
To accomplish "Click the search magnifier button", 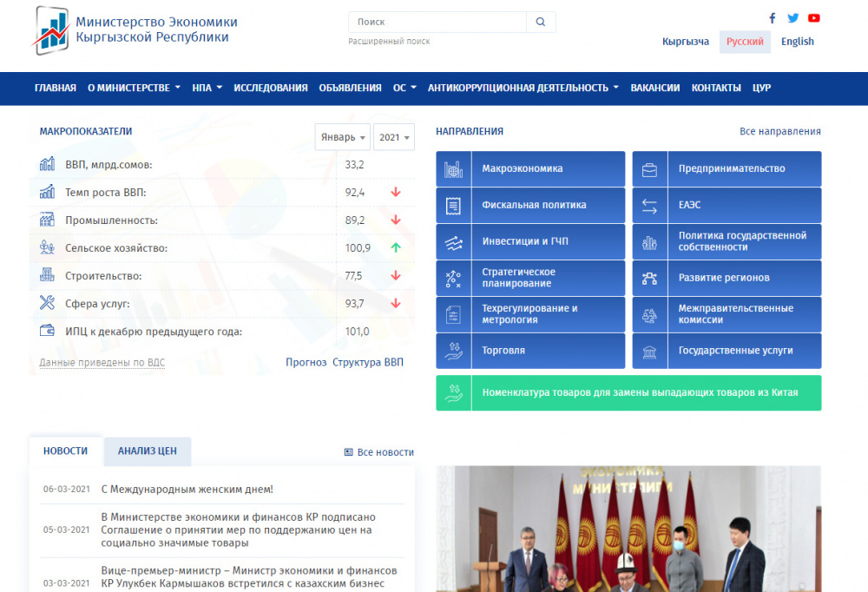I will pos(541,23).
